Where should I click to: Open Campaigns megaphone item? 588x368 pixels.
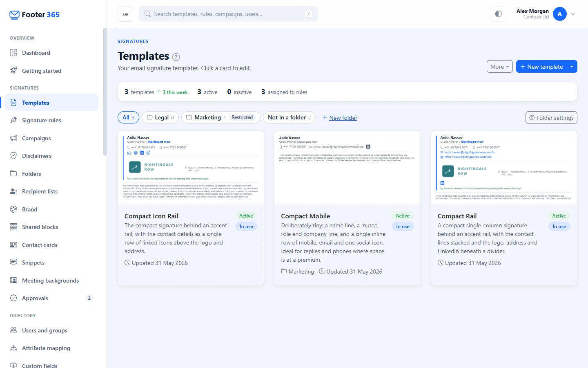coord(51,138)
